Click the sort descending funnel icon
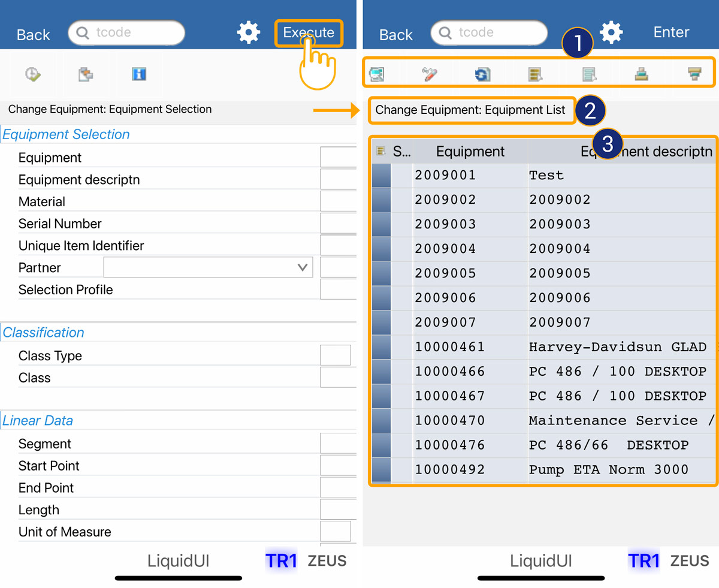The height and width of the screenshot is (588, 719). [x=694, y=74]
